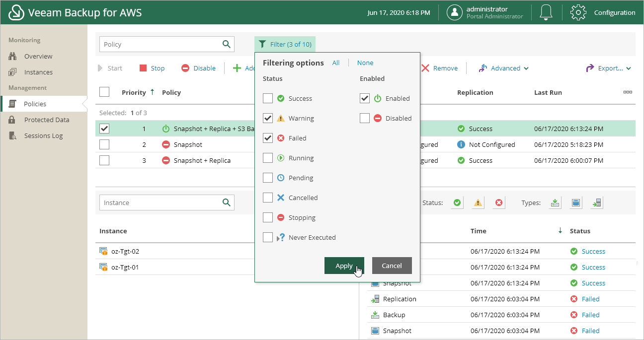Check the Disabled filter option
This screenshot has height=340, width=644.
pos(365,118)
